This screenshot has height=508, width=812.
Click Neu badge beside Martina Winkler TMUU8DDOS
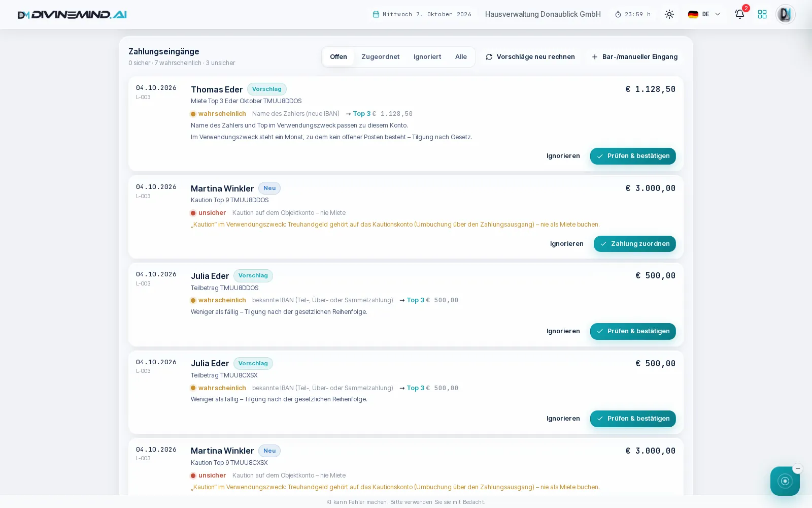coord(269,188)
